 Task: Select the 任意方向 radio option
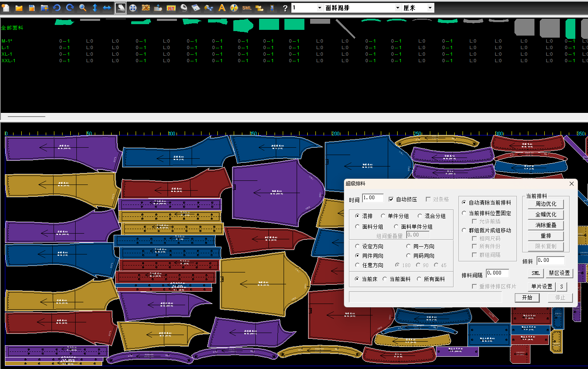pos(358,265)
